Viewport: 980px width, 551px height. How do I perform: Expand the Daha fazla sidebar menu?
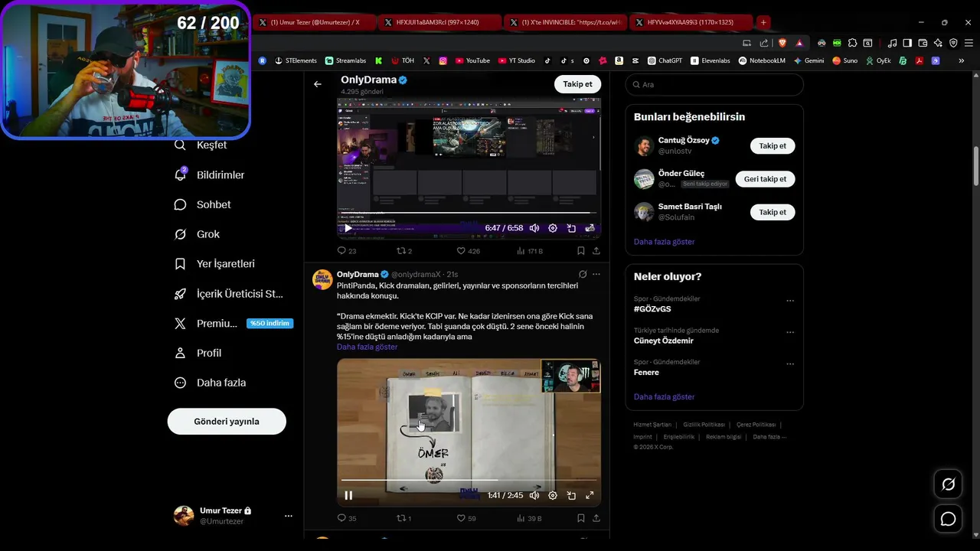coord(211,383)
